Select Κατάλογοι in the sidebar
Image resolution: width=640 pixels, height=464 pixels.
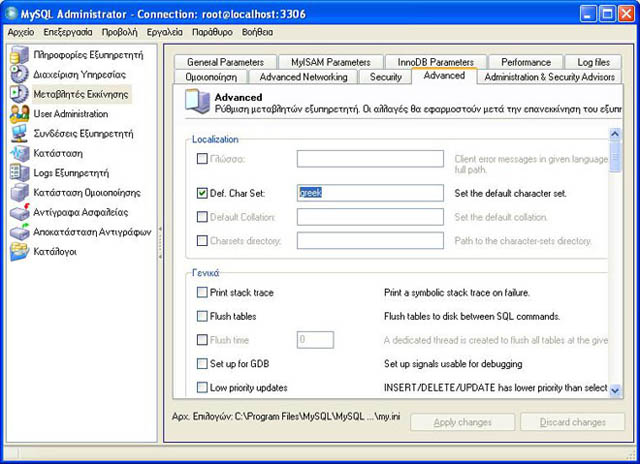tap(55, 251)
